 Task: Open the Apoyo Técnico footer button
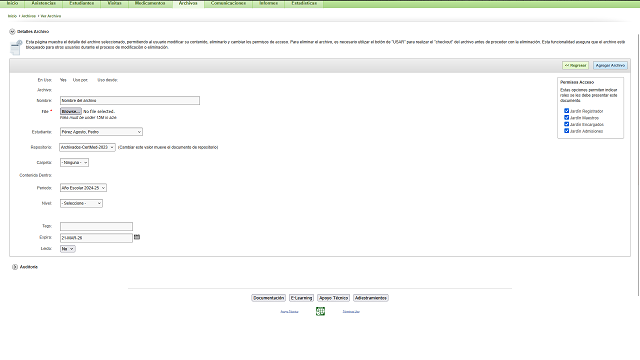click(333, 298)
